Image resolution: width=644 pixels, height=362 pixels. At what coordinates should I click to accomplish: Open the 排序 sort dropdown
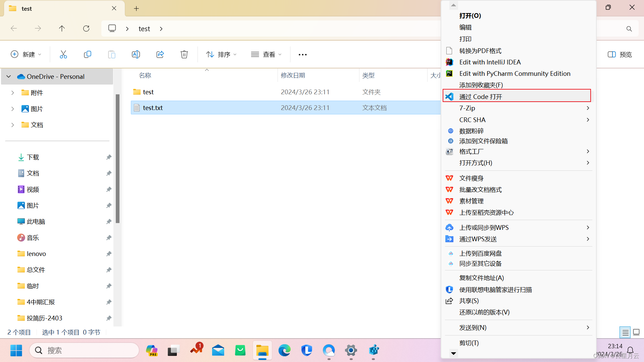tap(221, 54)
